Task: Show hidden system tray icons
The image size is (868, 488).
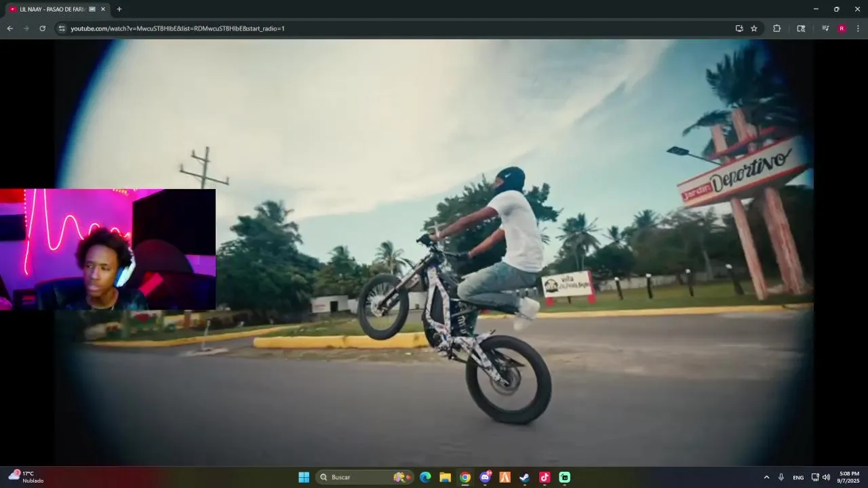Action: (766, 477)
